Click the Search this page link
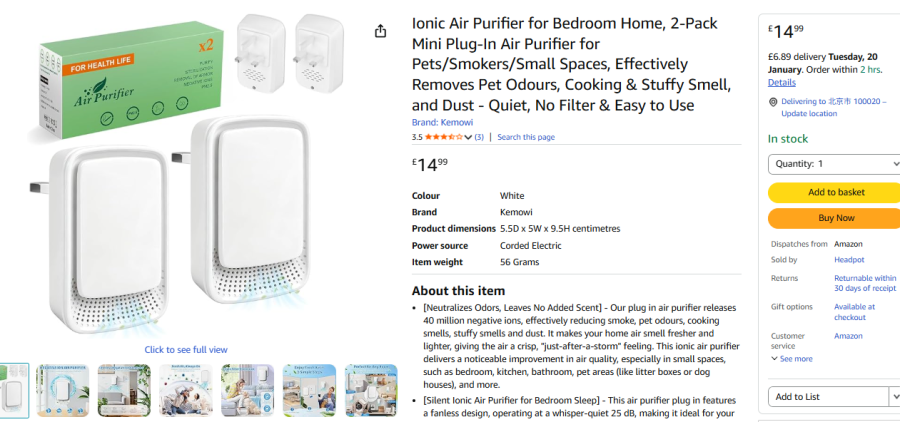This screenshot has height=422, width=900. (526, 137)
